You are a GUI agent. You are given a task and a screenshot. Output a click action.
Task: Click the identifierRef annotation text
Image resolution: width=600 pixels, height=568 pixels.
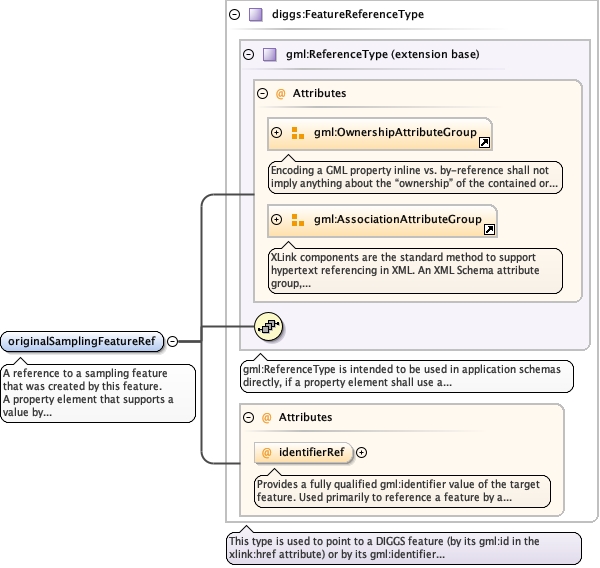399,488
